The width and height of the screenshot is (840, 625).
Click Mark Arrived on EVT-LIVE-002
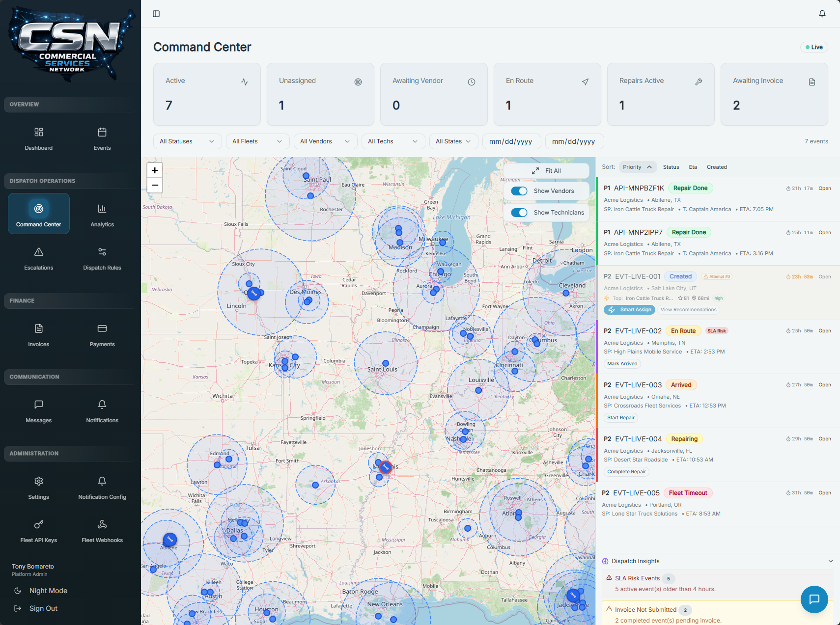tap(622, 364)
